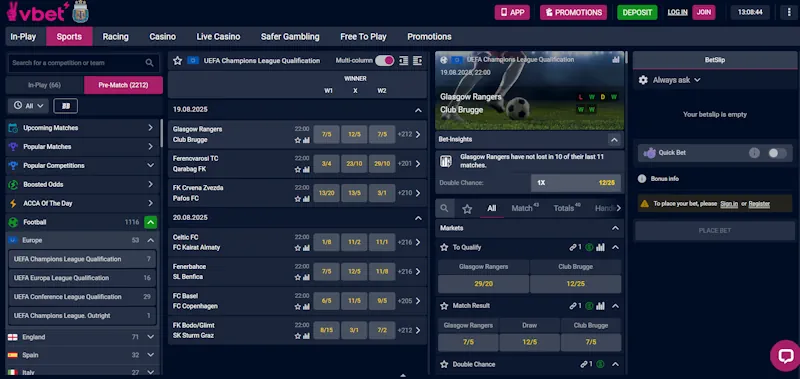Click the DEPOSIT button
The image size is (800, 379).
tap(637, 12)
